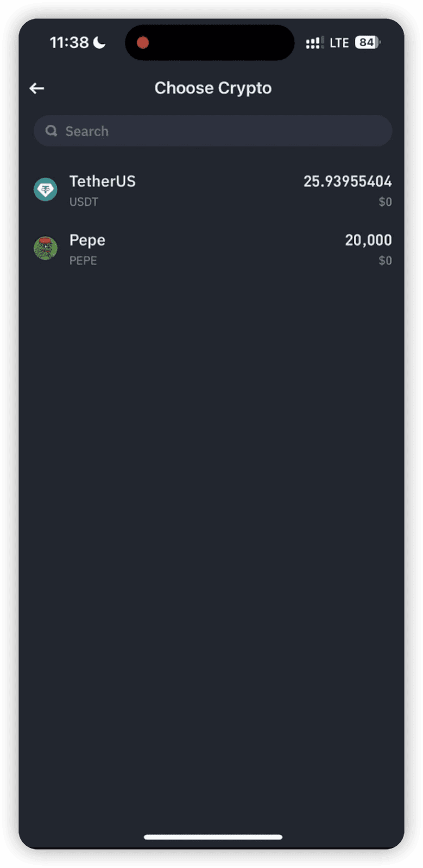Tap the battery level indicator
This screenshot has height=868, width=423.
click(368, 42)
